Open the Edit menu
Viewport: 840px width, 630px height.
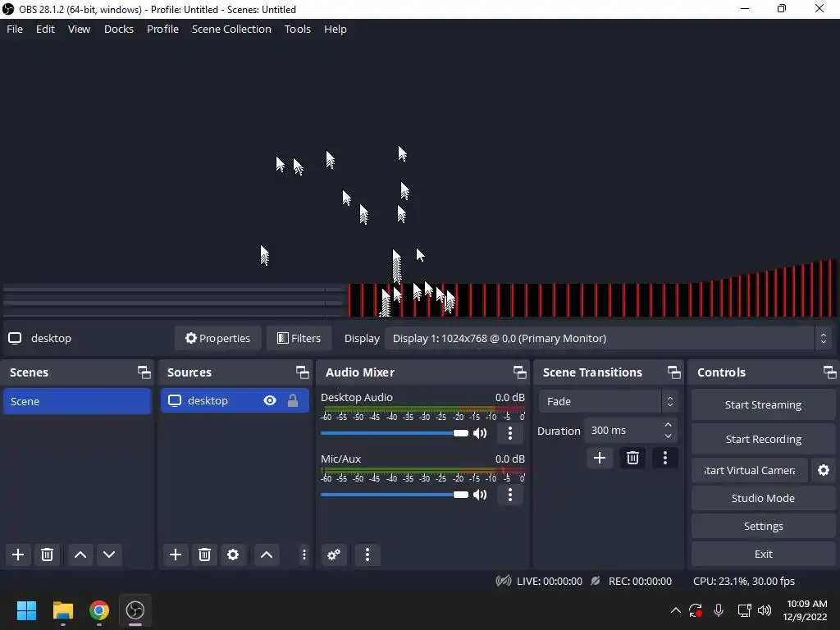(x=46, y=29)
